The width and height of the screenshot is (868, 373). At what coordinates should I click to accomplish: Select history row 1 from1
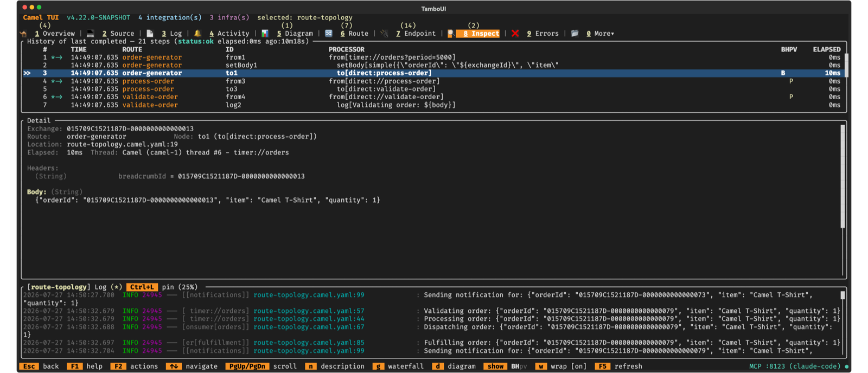434,57
